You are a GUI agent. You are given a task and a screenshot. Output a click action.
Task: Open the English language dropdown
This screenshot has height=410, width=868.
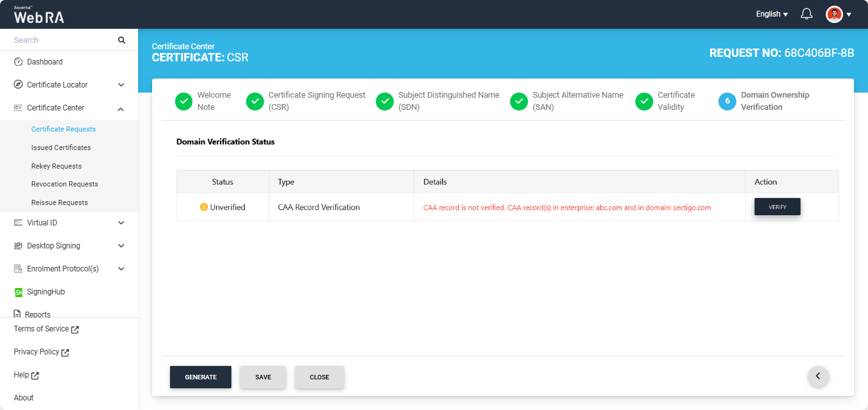(771, 14)
